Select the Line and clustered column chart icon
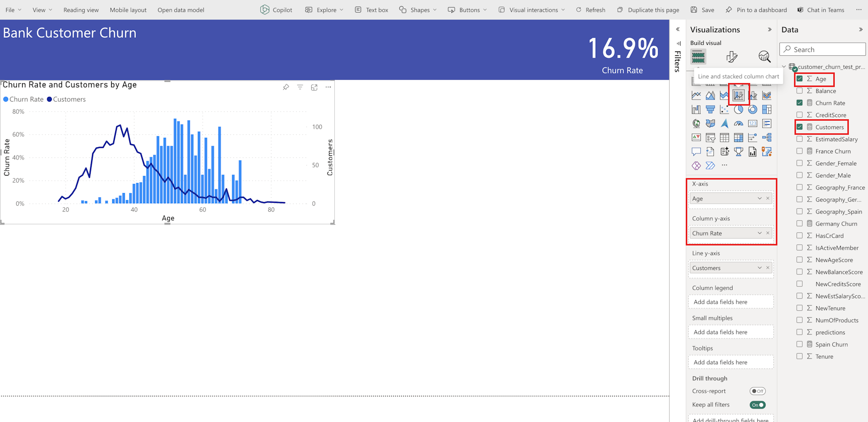This screenshot has height=422, width=868. pyautogui.click(x=753, y=95)
